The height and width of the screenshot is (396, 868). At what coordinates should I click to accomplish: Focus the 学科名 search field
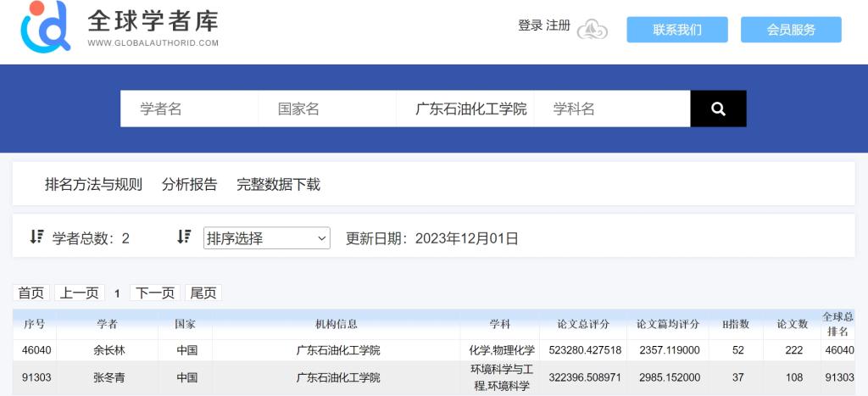611,109
